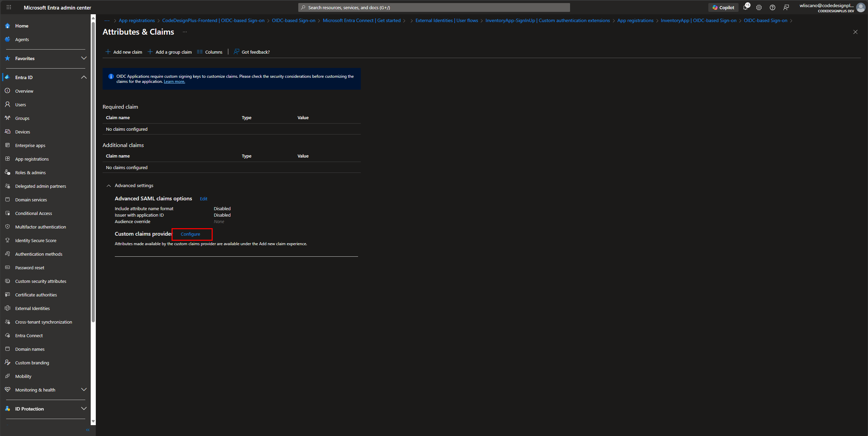Image resolution: width=868 pixels, height=436 pixels.
Task: Click the search resources box
Action: click(434, 7)
